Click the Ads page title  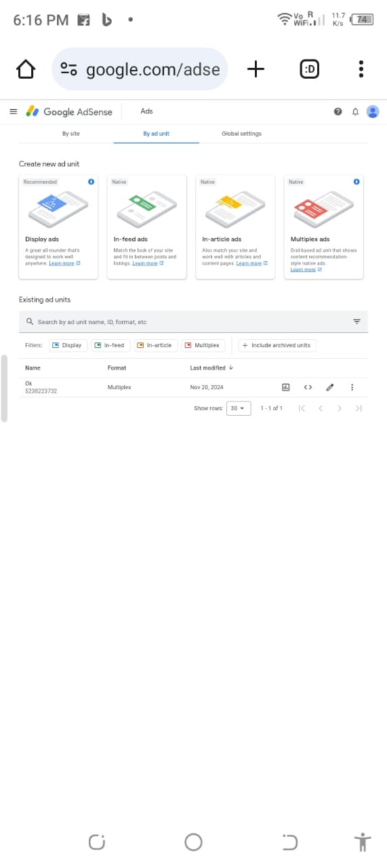pos(146,111)
